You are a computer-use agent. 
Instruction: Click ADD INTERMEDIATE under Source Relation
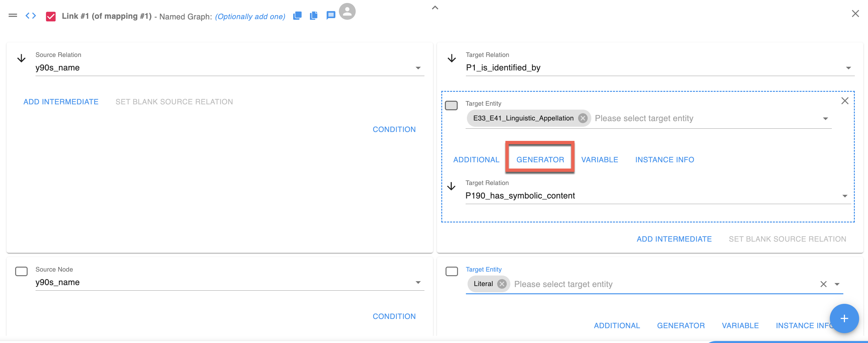[61, 102]
